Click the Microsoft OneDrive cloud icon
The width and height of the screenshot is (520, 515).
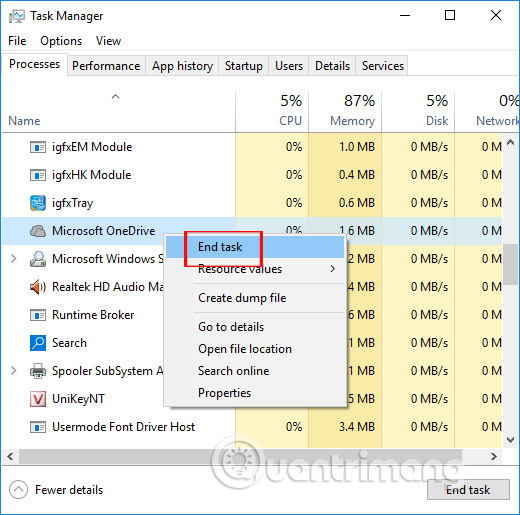click(x=38, y=231)
